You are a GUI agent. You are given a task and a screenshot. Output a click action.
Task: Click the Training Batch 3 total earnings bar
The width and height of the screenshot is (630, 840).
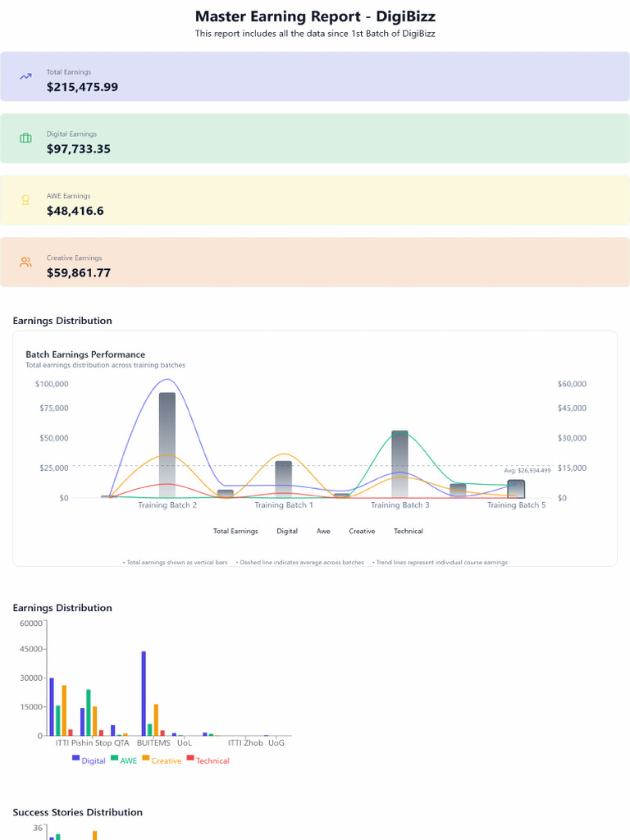399,464
